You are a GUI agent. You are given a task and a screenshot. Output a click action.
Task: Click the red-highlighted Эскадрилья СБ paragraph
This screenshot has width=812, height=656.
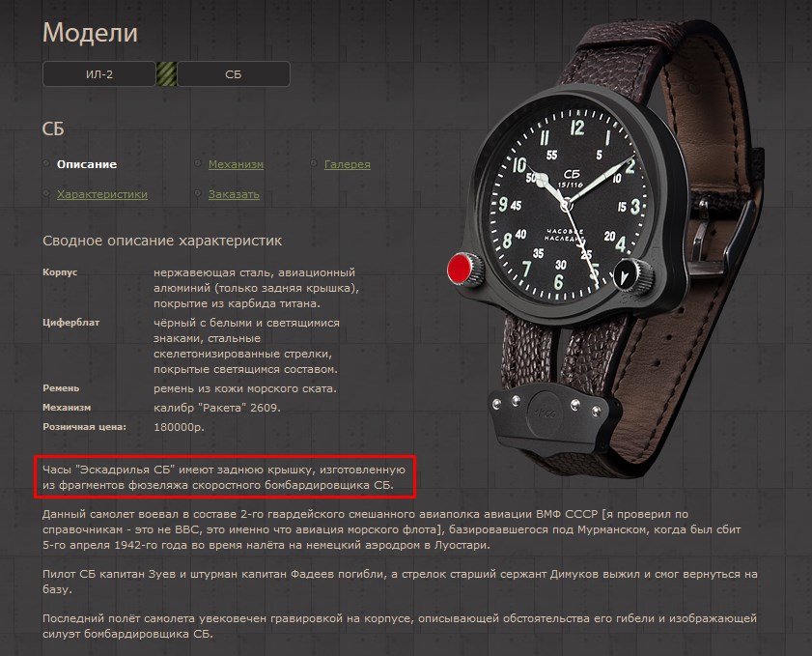224,476
